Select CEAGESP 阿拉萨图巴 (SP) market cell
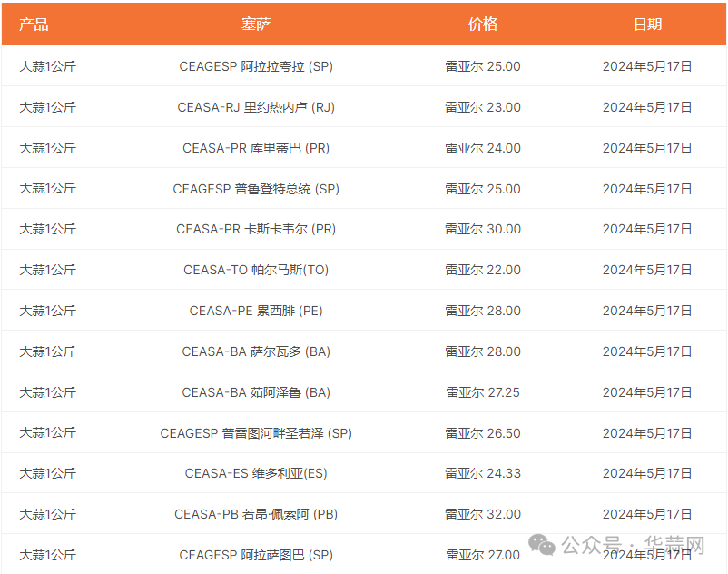This screenshot has height=574, width=728. click(x=256, y=555)
